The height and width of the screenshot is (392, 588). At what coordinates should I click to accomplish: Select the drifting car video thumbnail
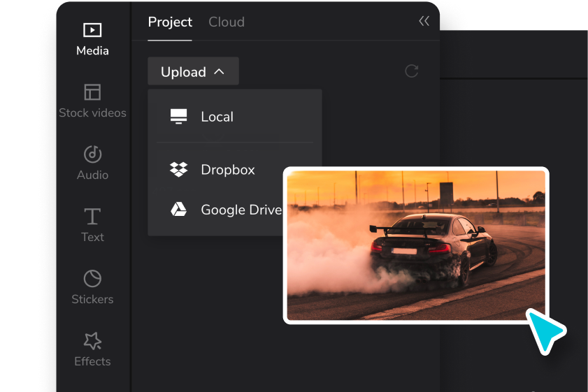click(x=416, y=245)
